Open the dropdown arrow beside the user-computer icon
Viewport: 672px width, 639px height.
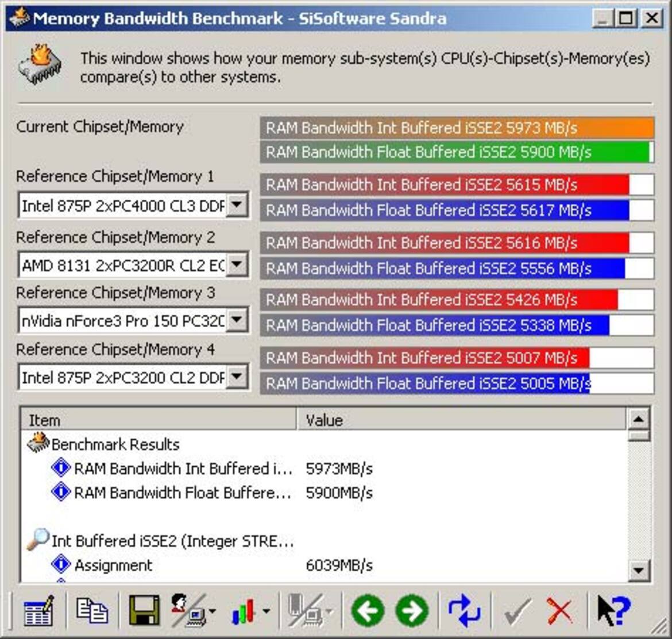[x=212, y=611]
